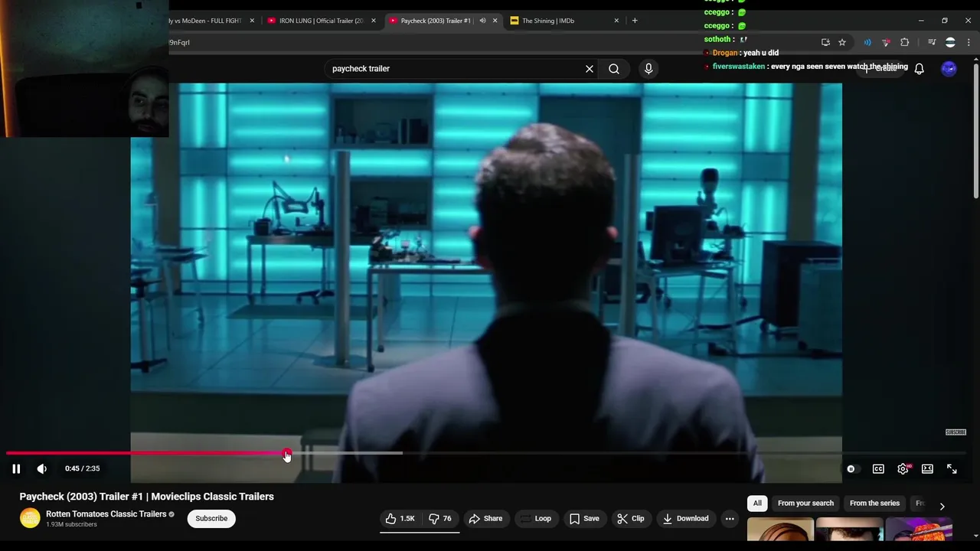Close the Paycheck trailer tab
Viewport: 980px width, 551px height.
[x=495, y=21]
